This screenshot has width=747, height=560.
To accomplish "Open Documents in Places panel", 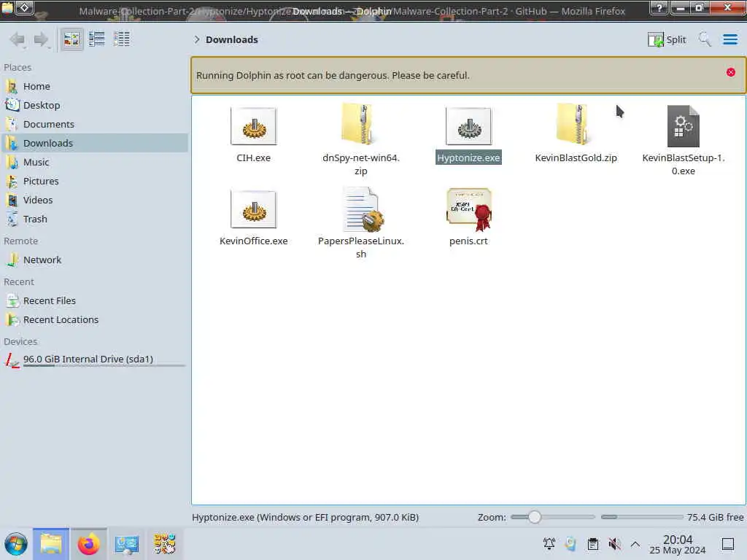I will pyautogui.click(x=94, y=124).
